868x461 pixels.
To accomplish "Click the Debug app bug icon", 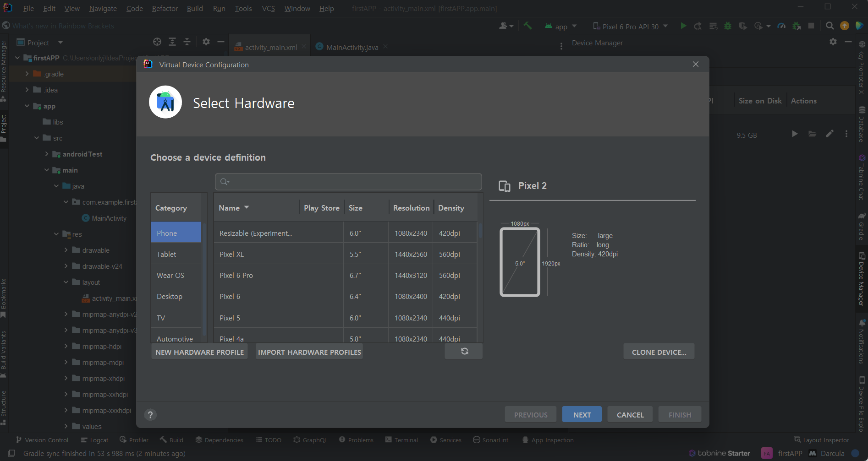I will pos(728,26).
